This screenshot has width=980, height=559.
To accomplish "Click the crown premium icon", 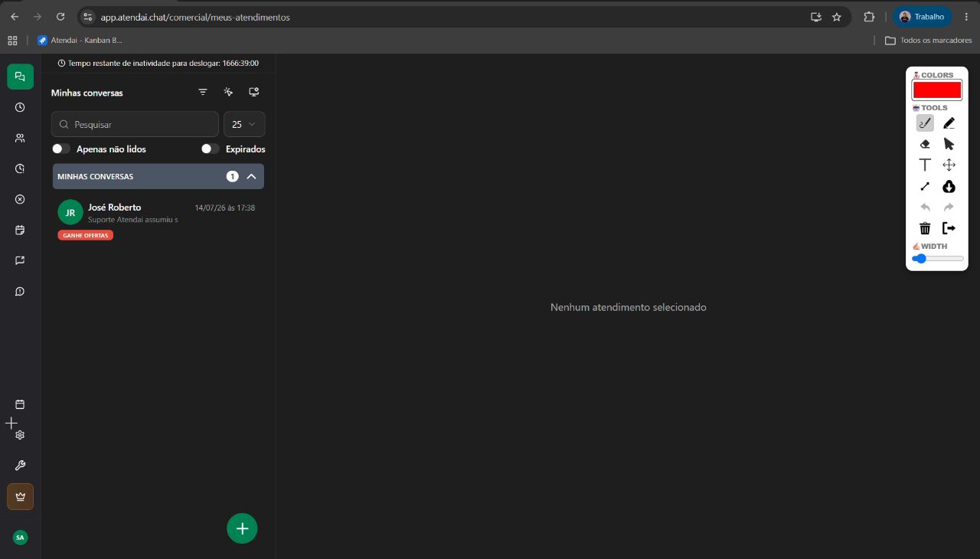I will point(20,496).
